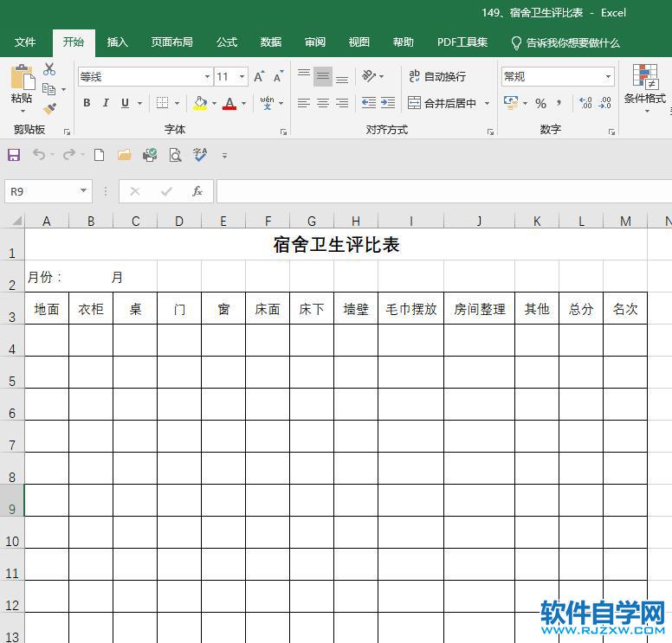
Task: Toggle Bold formatting
Action: tap(87, 103)
